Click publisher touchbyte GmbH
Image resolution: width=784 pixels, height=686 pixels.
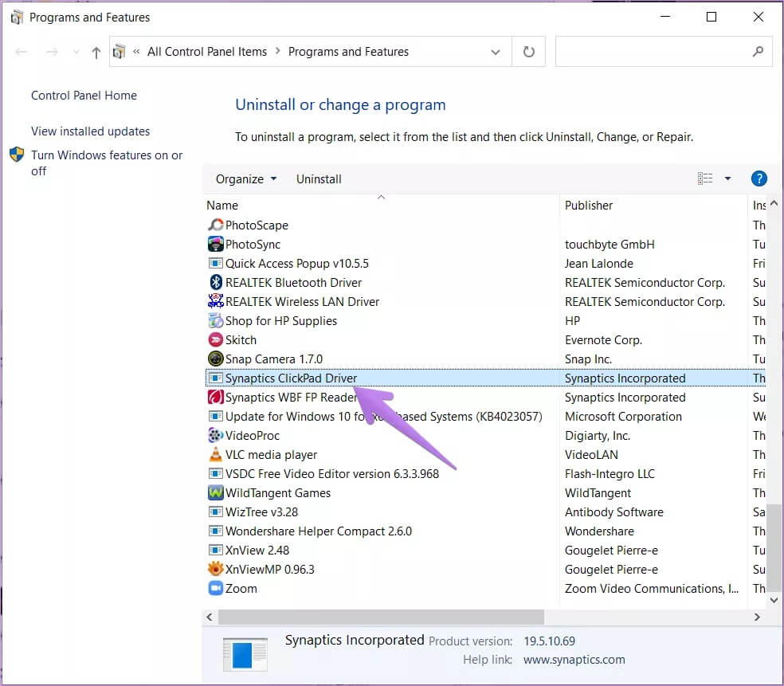[x=610, y=244]
